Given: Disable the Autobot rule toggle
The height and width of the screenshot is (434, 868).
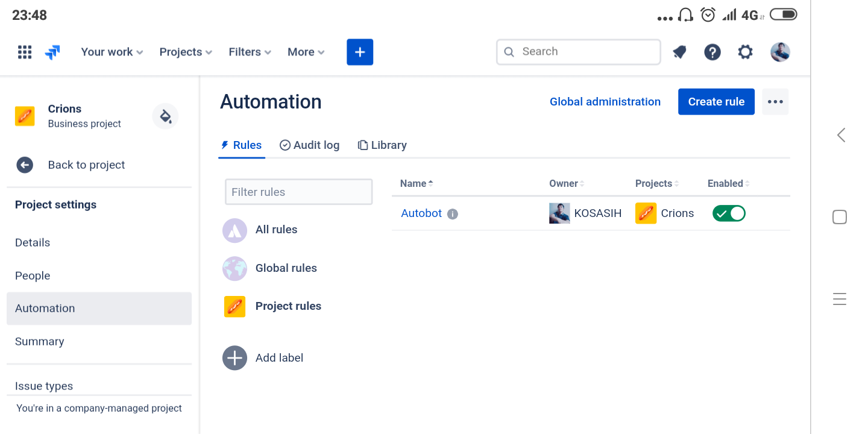Looking at the screenshot, I should (729, 213).
